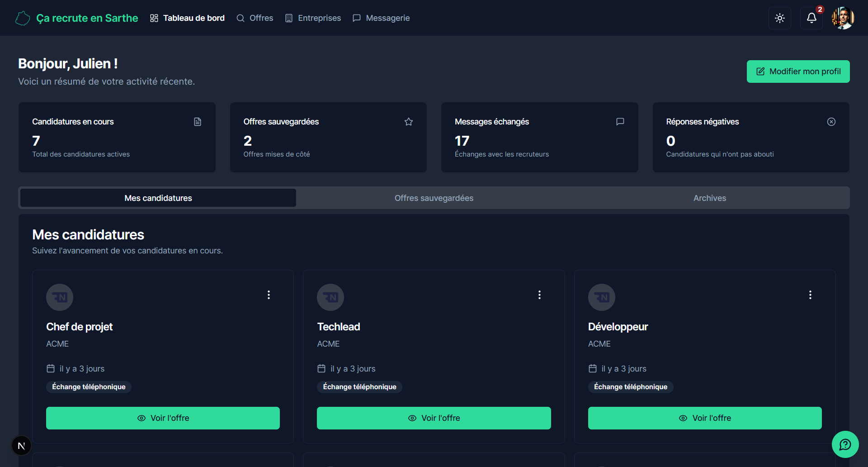The image size is (868, 467).
Task: Toggle the light/dark theme switch
Action: tap(779, 18)
